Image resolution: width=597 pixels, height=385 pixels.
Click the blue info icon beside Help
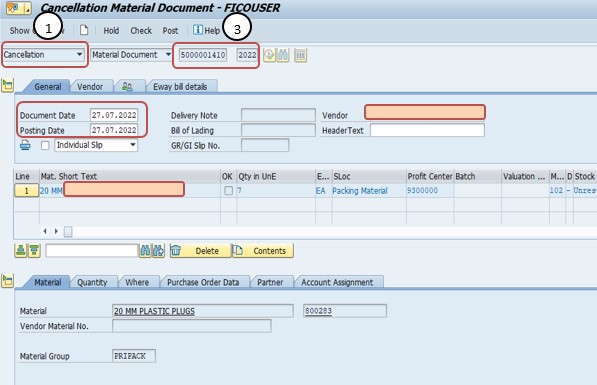198,30
